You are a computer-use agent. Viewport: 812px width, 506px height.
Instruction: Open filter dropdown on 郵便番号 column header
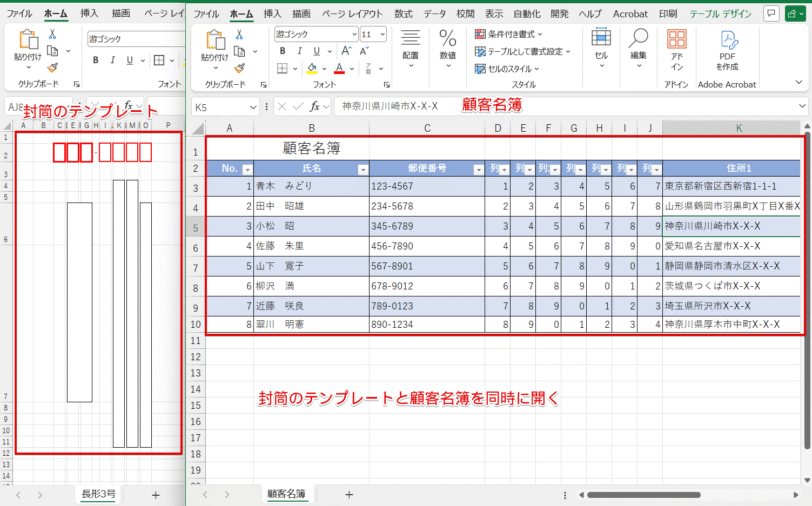tap(478, 169)
